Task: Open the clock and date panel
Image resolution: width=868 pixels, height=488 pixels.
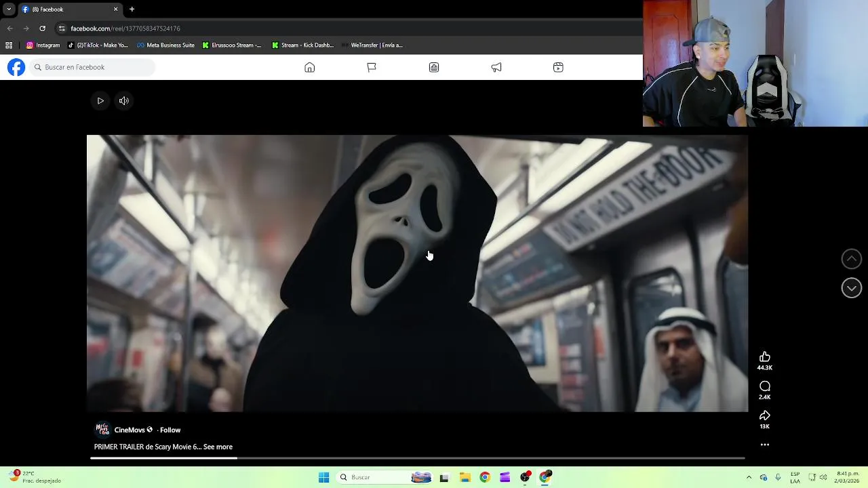Action: click(848, 477)
